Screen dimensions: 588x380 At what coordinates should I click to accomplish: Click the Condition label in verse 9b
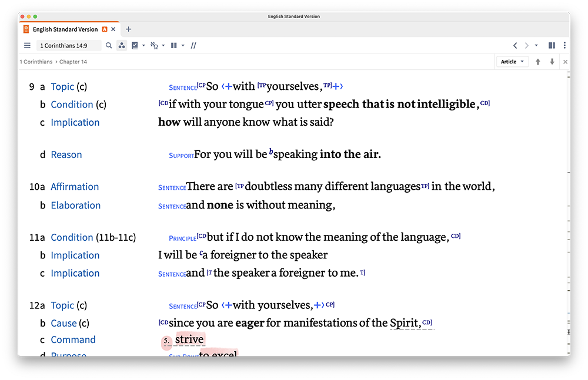[x=72, y=105]
